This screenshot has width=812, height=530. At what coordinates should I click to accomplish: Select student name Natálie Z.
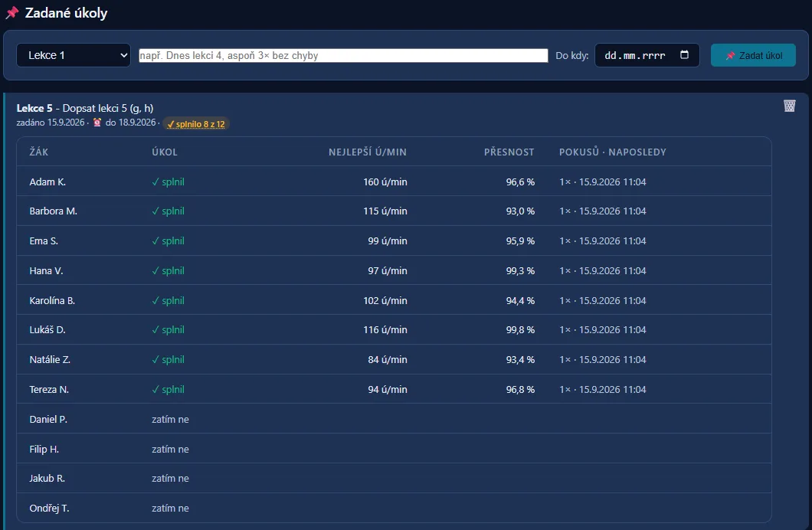(50, 360)
